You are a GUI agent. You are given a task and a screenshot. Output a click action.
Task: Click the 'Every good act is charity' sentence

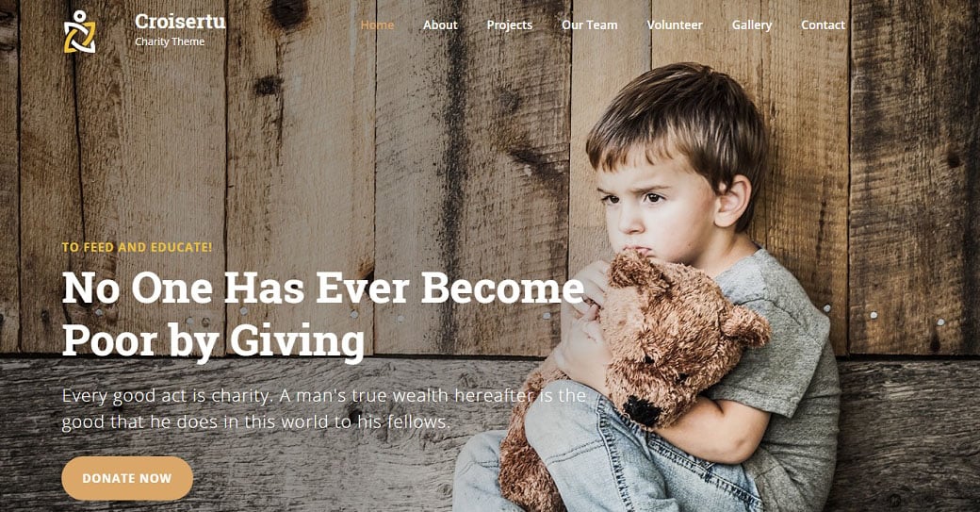click(166, 396)
